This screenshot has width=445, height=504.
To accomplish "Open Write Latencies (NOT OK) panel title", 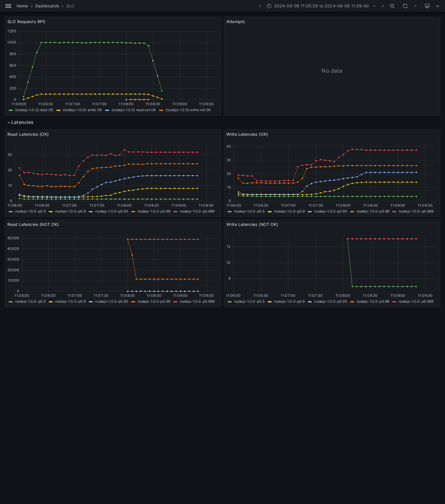I will tap(252, 224).
